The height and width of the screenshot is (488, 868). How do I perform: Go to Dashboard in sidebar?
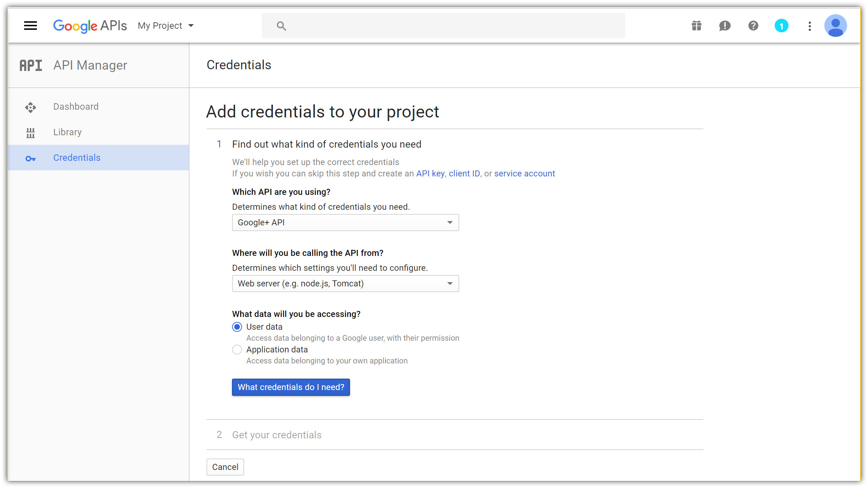(x=76, y=106)
